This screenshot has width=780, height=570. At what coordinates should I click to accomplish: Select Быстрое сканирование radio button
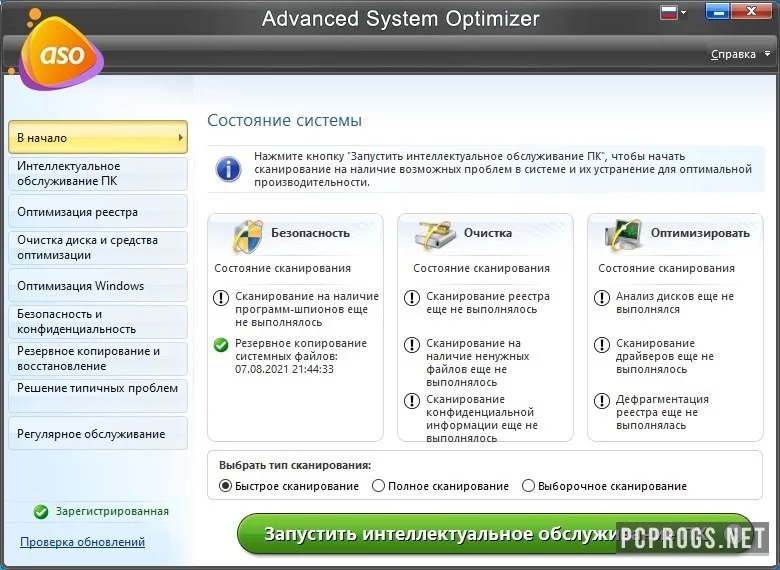[x=225, y=485]
